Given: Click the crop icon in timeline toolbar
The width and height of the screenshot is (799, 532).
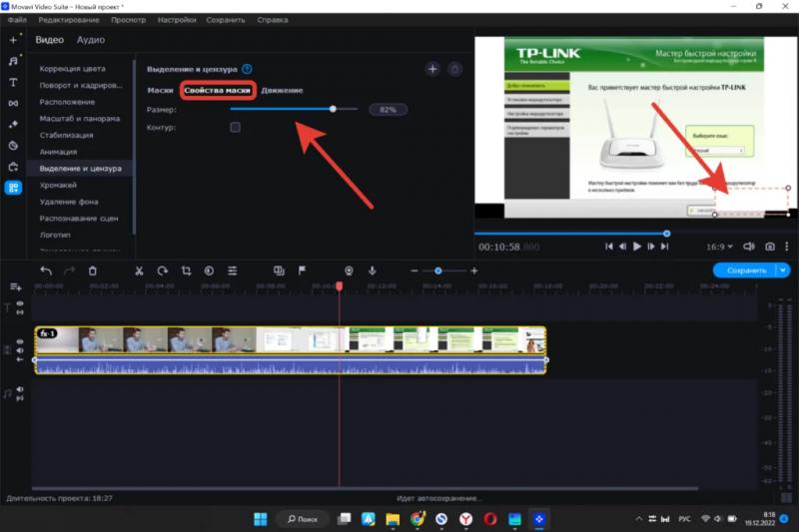Looking at the screenshot, I should tap(186, 270).
